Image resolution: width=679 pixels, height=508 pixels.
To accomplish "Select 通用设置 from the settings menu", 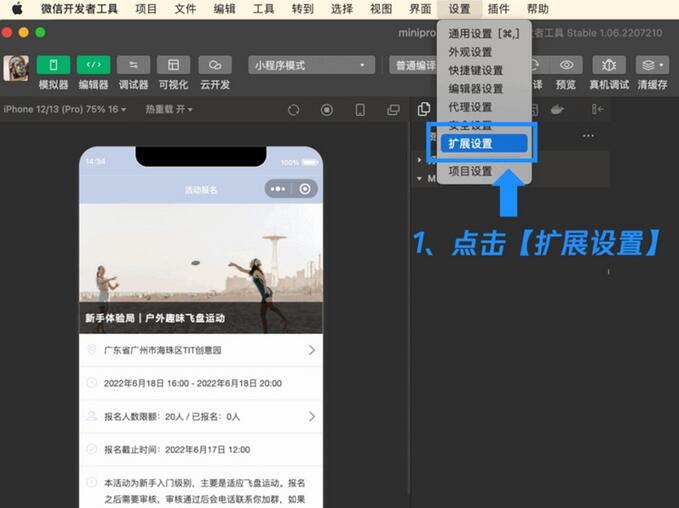I will tap(484, 34).
